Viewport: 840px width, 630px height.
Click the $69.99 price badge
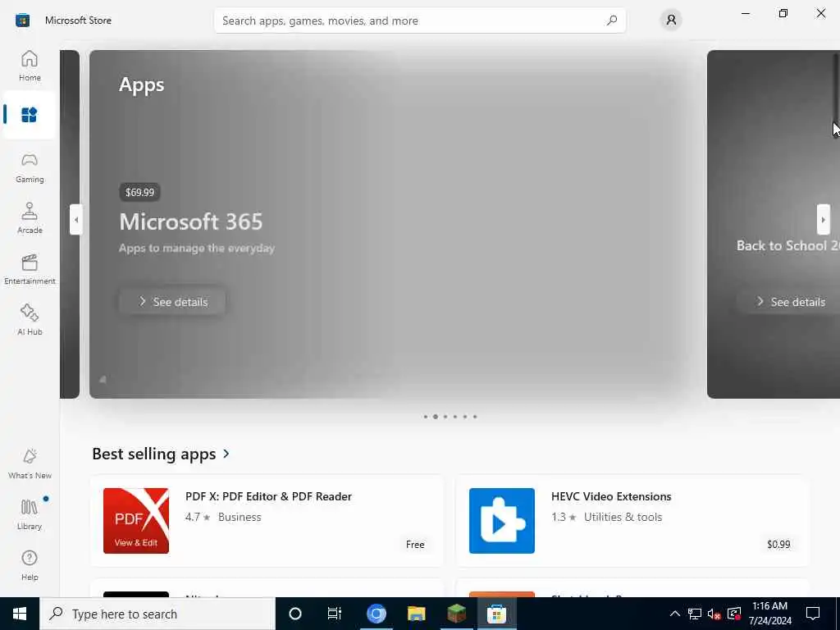tap(139, 192)
